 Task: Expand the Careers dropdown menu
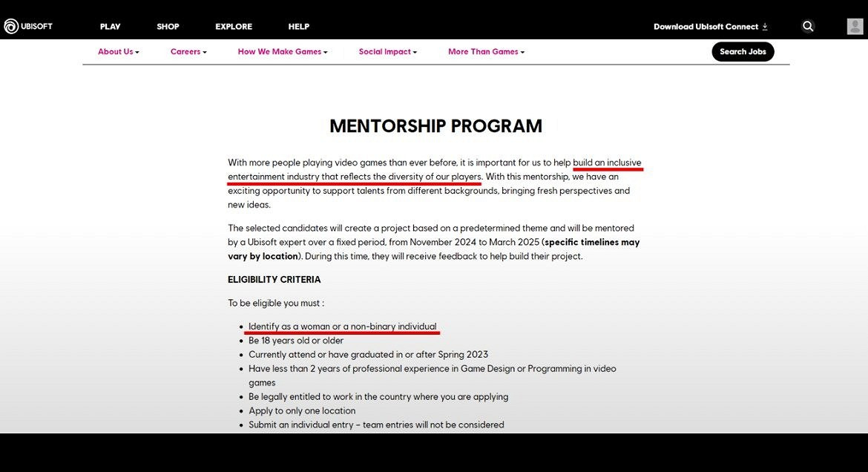tap(188, 52)
